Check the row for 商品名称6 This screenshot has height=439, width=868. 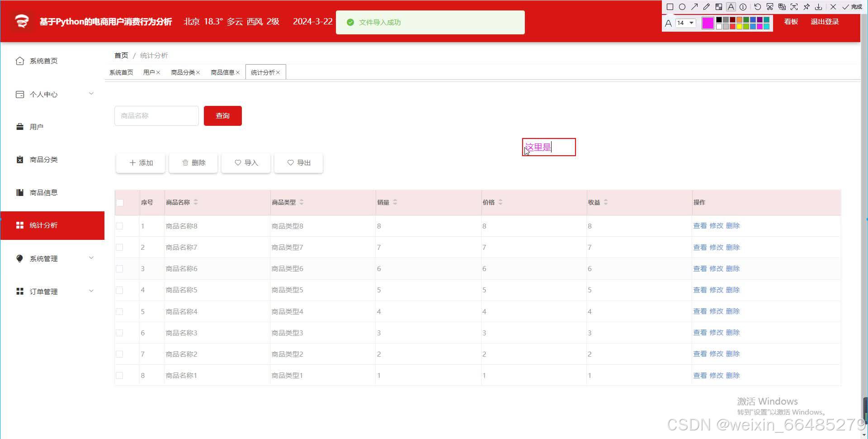coord(119,269)
